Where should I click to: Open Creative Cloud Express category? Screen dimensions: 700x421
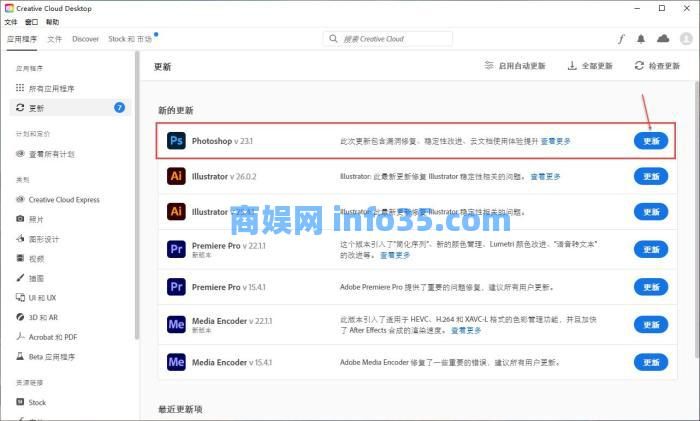(58, 200)
